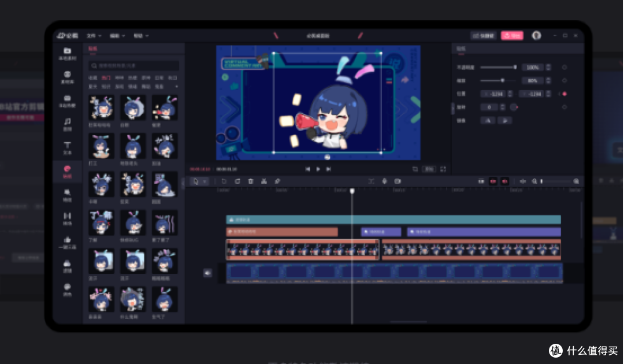This screenshot has height=364, width=624.
Task: Switch to the properties tab in right panel
Action: [461, 49]
